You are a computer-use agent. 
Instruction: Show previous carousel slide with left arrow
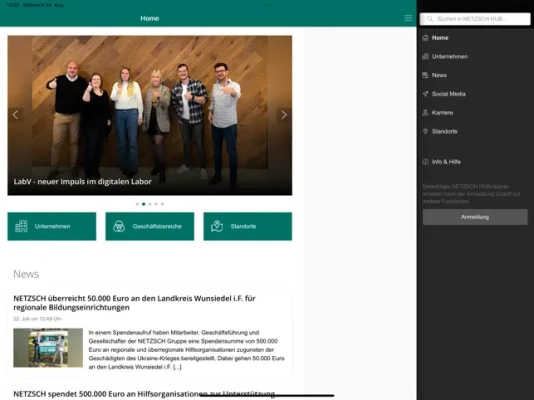tap(15, 115)
